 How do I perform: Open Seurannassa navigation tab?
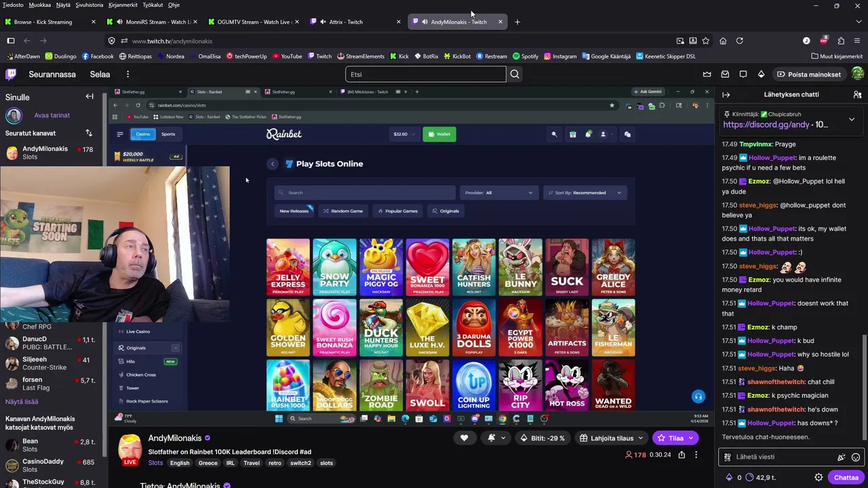coord(52,74)
